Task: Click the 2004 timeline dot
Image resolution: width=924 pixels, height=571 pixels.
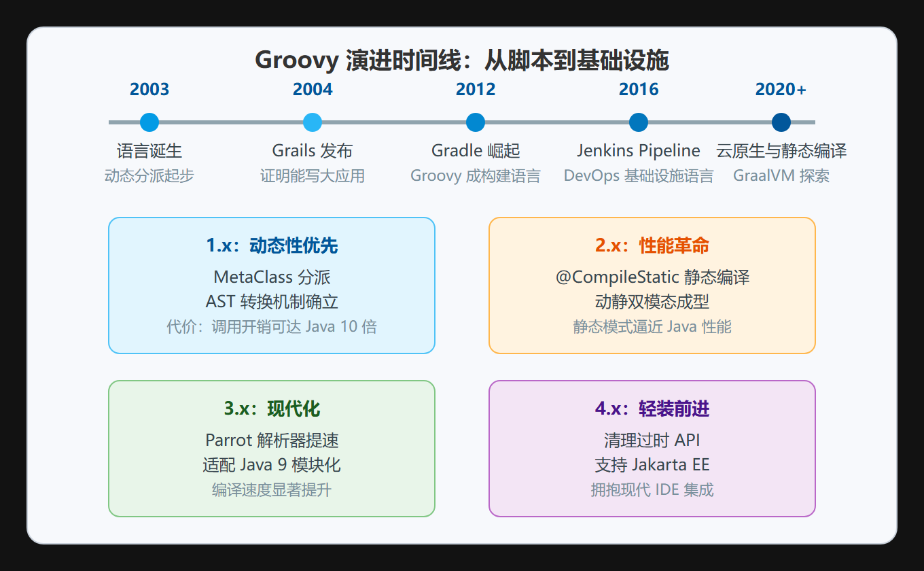Action: 313,122
